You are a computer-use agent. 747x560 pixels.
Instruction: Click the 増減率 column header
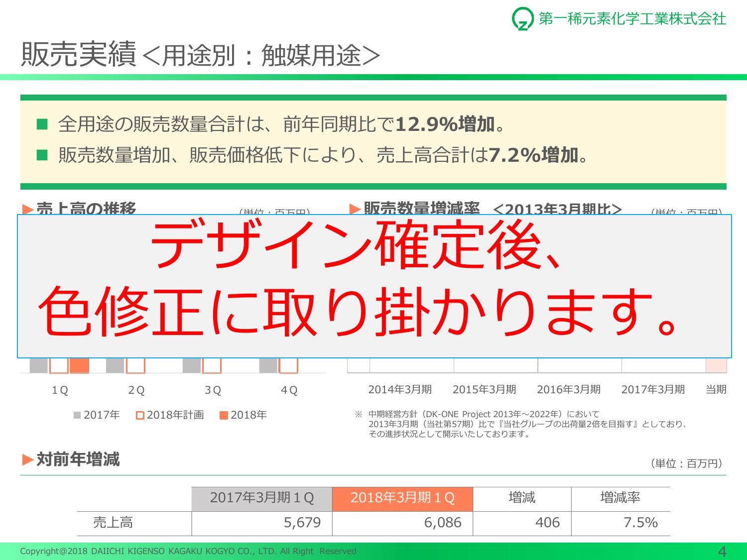pyautogui.click(x=620, y=498)
